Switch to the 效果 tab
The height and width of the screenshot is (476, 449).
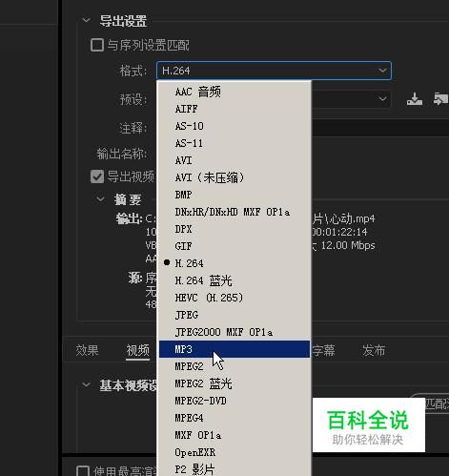pos(87,350)
